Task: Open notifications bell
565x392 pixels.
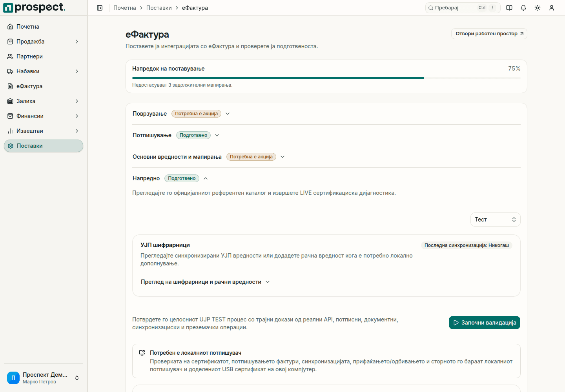Action: coord(523,8)
